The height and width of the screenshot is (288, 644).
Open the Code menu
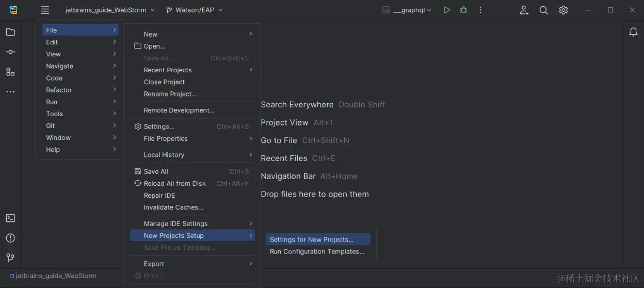(x=81, y=77)
